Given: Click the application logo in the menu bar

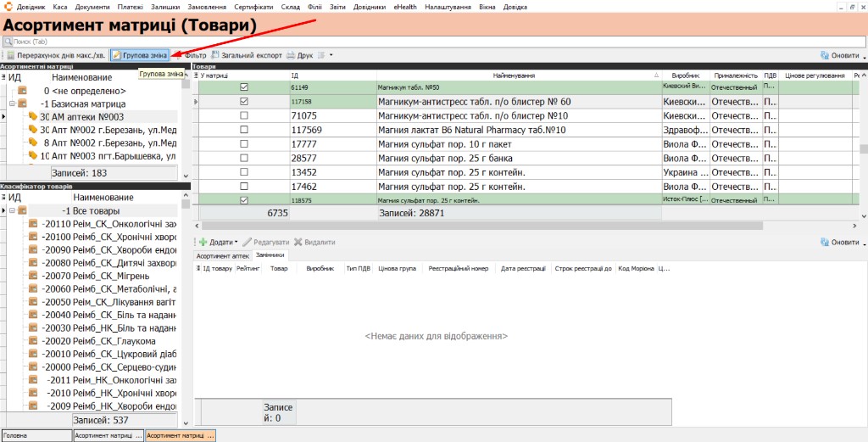Looking at the screenshot, I should [x=8, y=7].
